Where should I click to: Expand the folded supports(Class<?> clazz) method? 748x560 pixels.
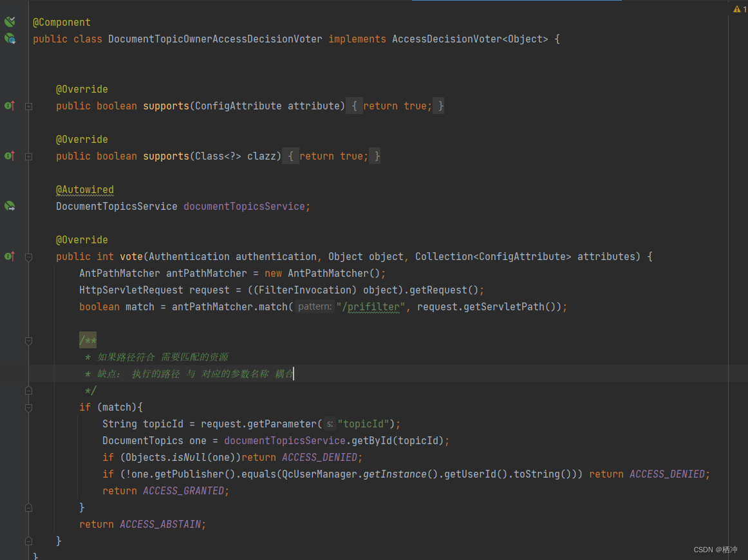click(x=28, y=156)
